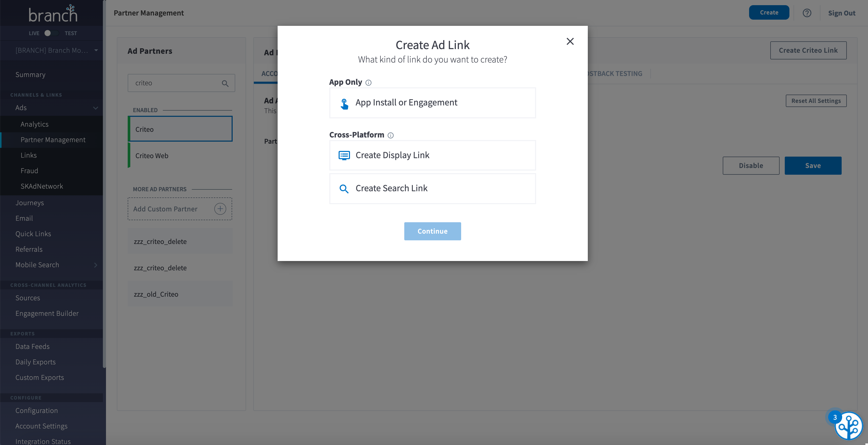868x445 pixels.
Task: Toggle the Live/Test environment switch
Action: click(51, 33)
